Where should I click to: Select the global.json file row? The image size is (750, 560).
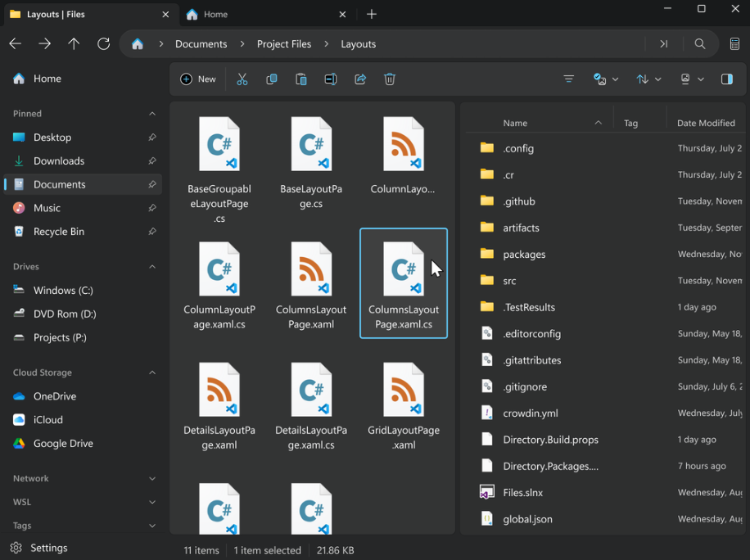pyautogui.click(x=606, y=519)
